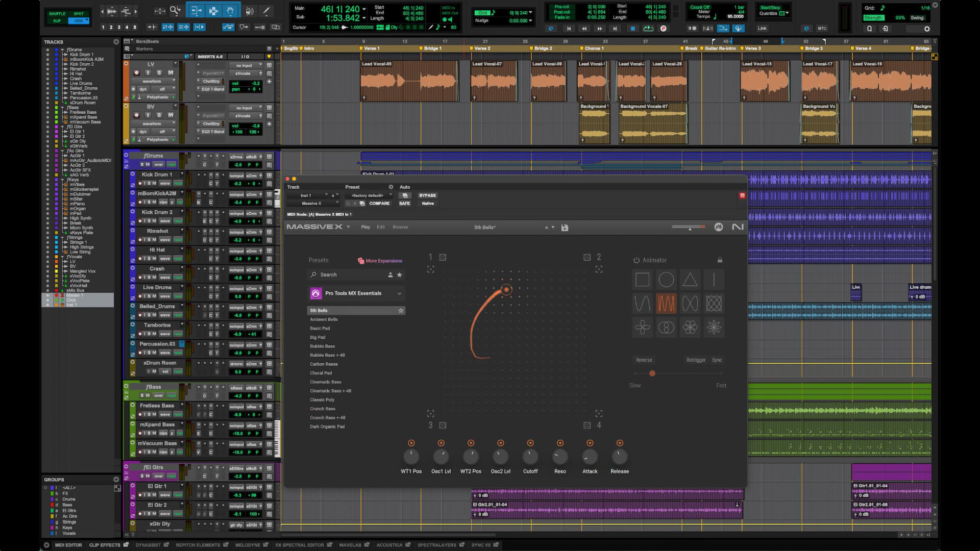Switch to the Massive X Browse tab
Screen dimensions: 980x551
tap(400, 227)
